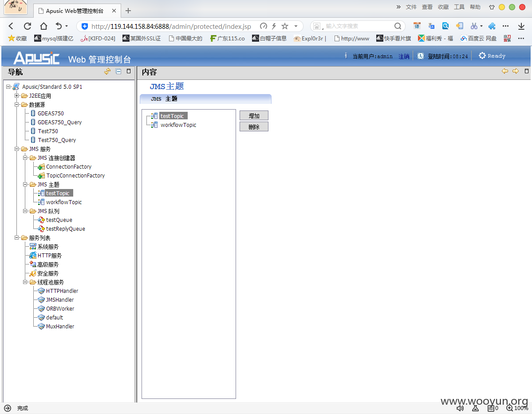Viewport: 532px width, 414px height.
Task: Click the 高级服务 icon in tree
Action: (x=33, y=264)
